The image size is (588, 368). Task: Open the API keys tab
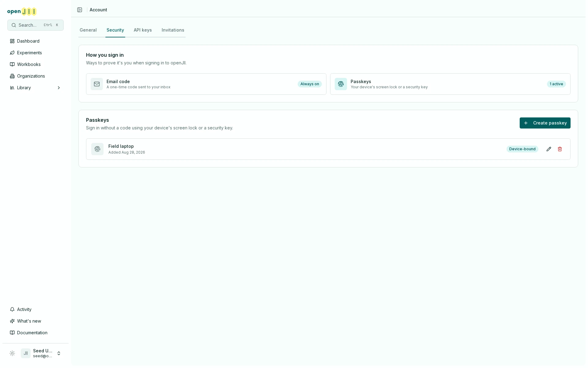tap(143, 30)
